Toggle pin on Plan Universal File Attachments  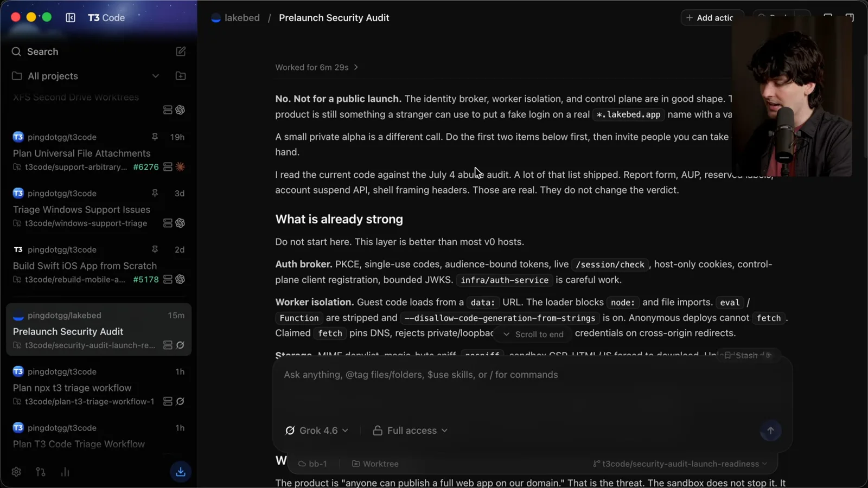[x=155, y=137]
